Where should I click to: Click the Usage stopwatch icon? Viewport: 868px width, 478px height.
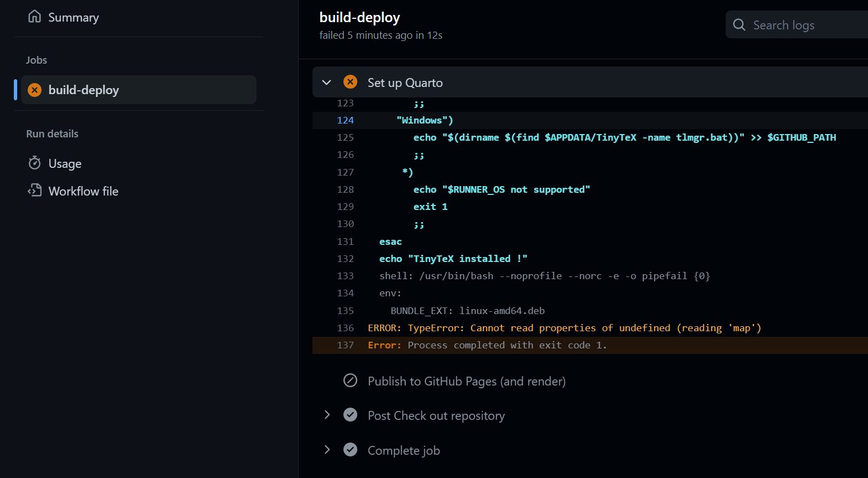pos(34,163)
